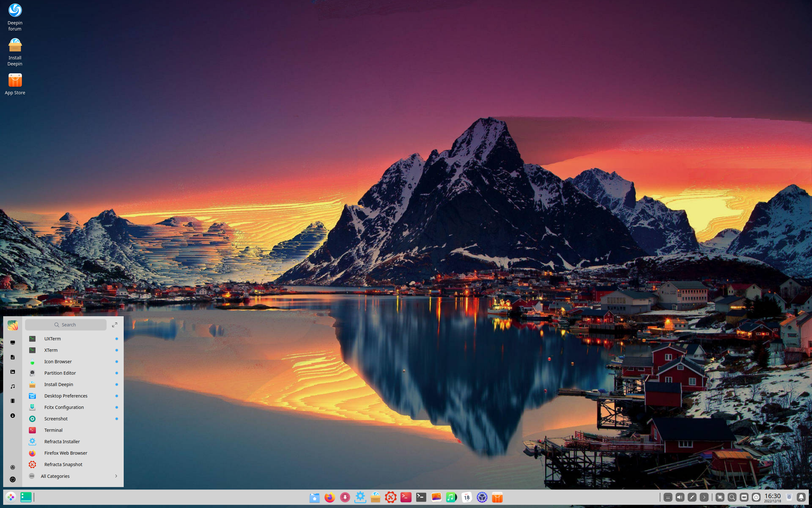Switch the launcher to fullscreen mode
This screenshot has width=812, height=508.
[115, 324]
